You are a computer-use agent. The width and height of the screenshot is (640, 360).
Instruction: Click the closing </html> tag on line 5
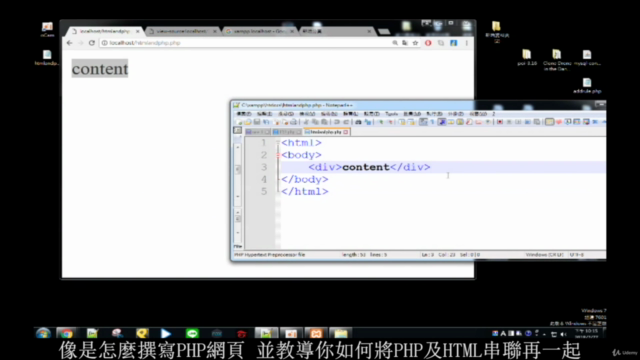click(x=304, y=191)
